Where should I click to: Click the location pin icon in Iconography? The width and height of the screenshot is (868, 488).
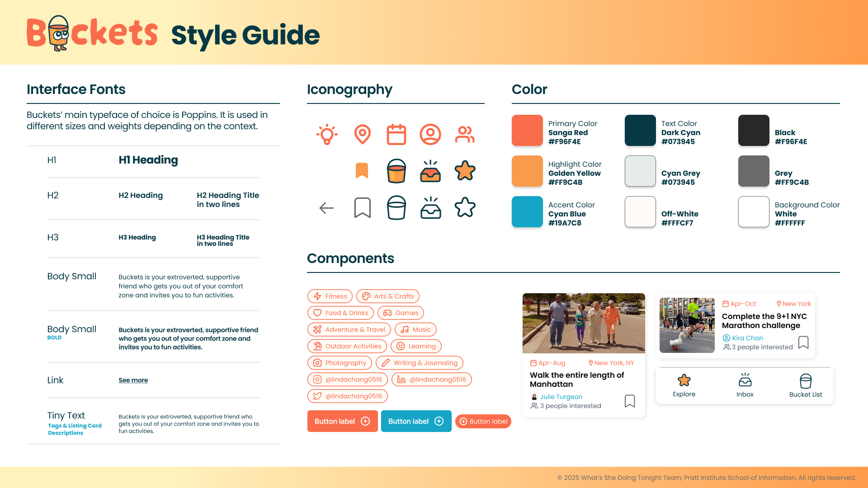point(362,134)
